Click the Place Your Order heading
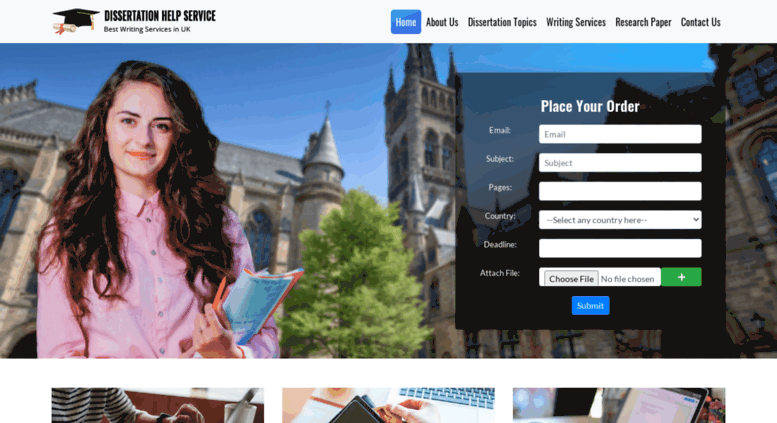This screenshot has width=777, height=423. (590, 106)
